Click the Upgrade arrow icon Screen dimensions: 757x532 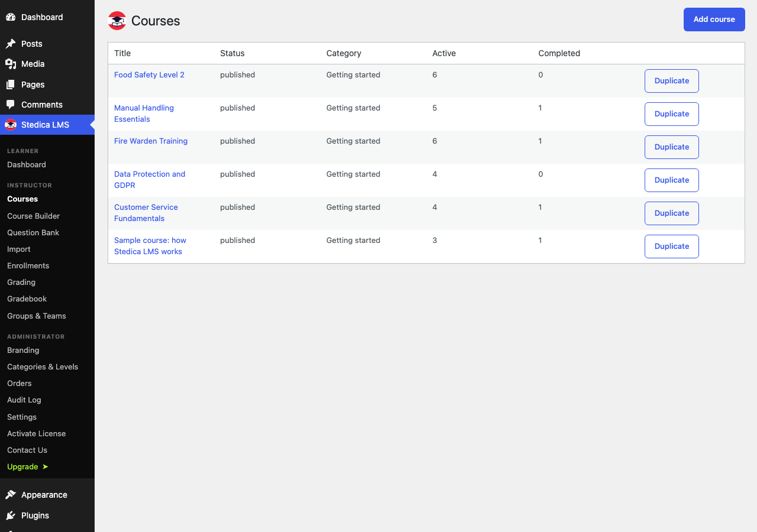[46, 467]
